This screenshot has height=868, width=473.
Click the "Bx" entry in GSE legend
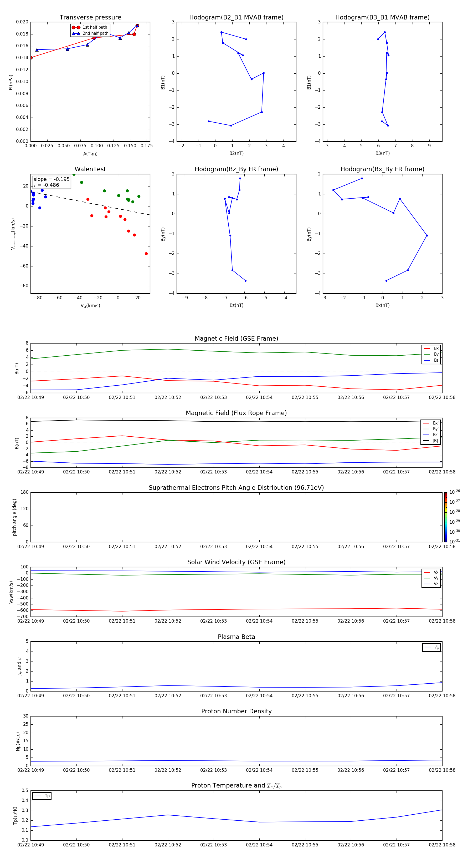pyautogui.click(x=431, y=349)
